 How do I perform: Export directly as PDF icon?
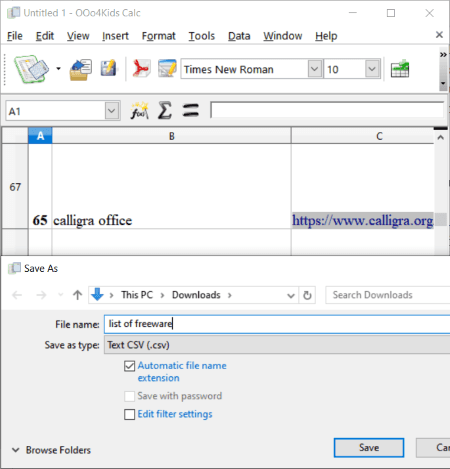pyautogui.click(x=141, y=68)
